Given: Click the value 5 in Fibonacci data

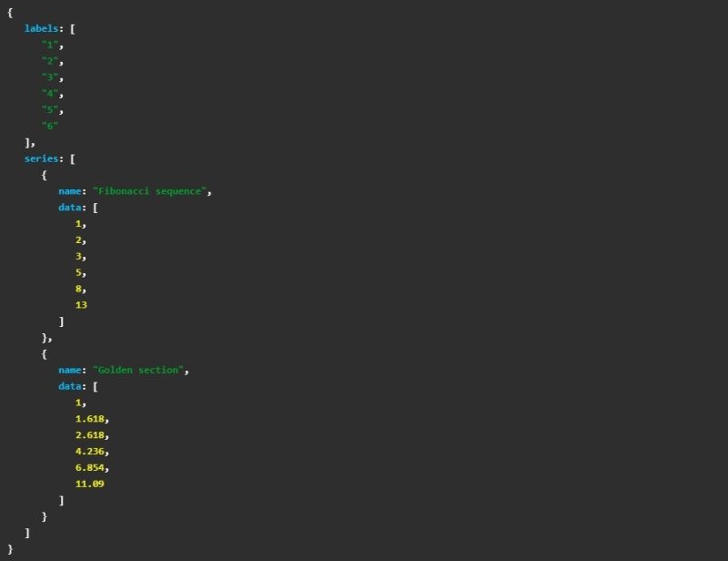Looking at the screenshot, I should [x=76, y=272].
